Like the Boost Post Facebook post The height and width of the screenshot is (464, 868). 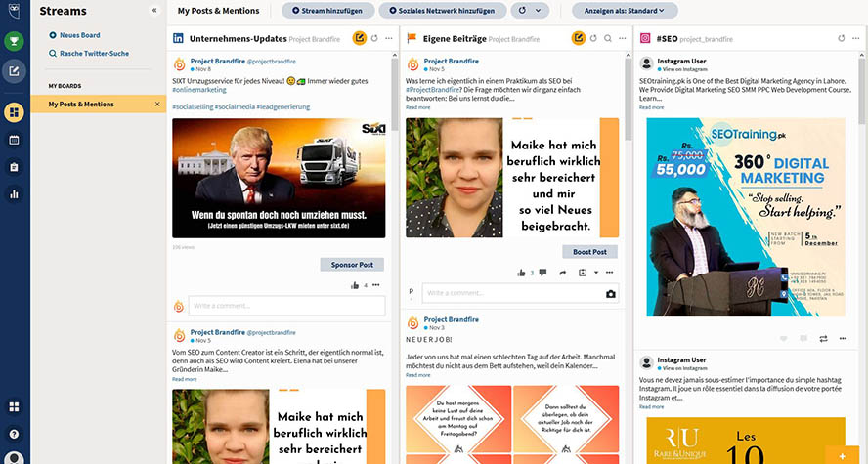521,273
